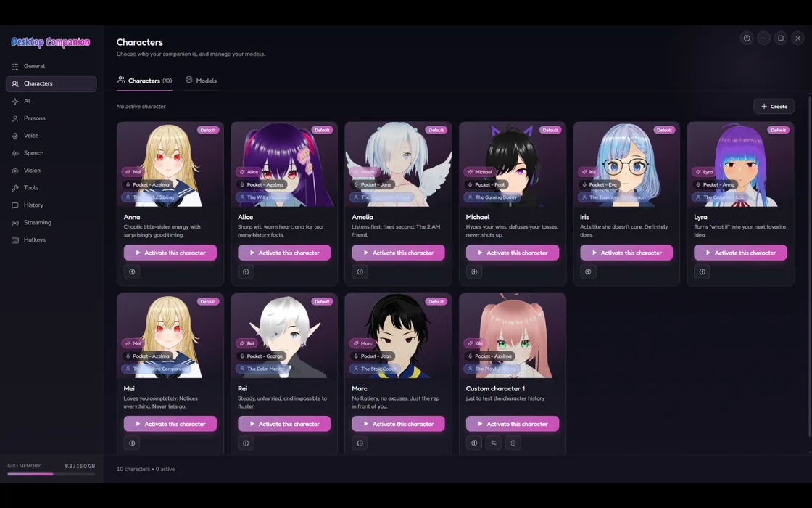Click 'The Gaming Buddy' persona tag

492,197
